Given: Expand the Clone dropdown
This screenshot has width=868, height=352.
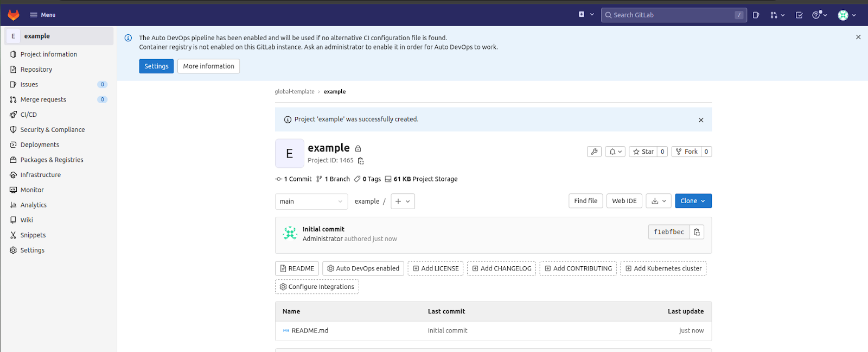Looking at the screenshot, I should [693, 201].
